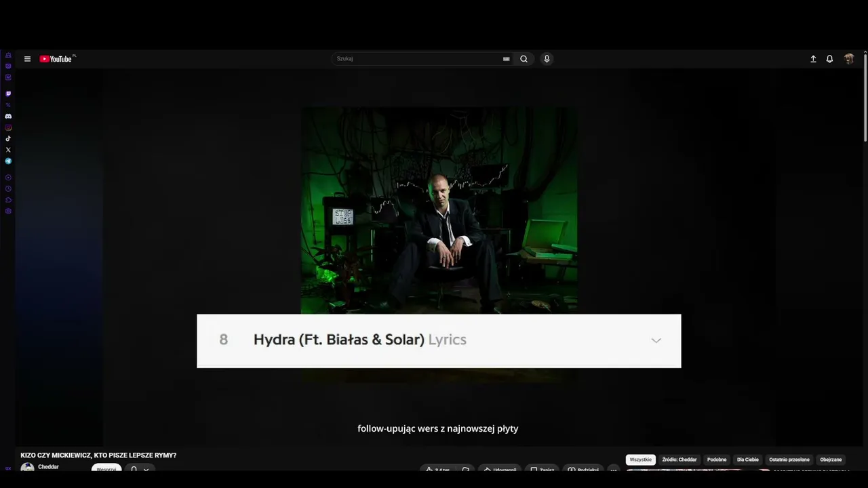Click the video title KIZO CZY MICKIEWICZ
Screen dimensions: 868x488
point(98,455)
